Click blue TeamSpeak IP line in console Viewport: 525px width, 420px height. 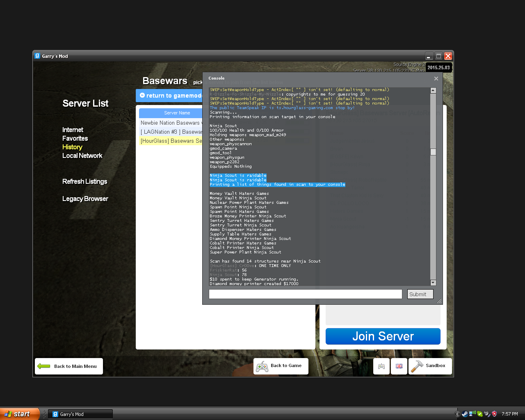coord(282,108)
